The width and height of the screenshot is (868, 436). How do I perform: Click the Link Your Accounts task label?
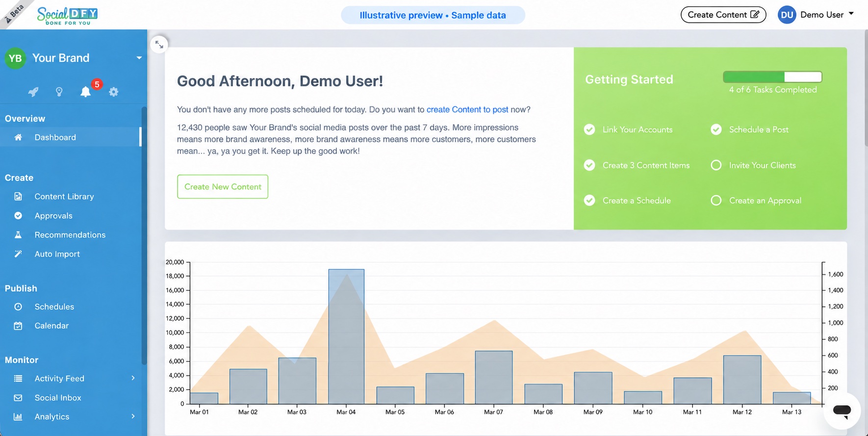pos(638,129)
